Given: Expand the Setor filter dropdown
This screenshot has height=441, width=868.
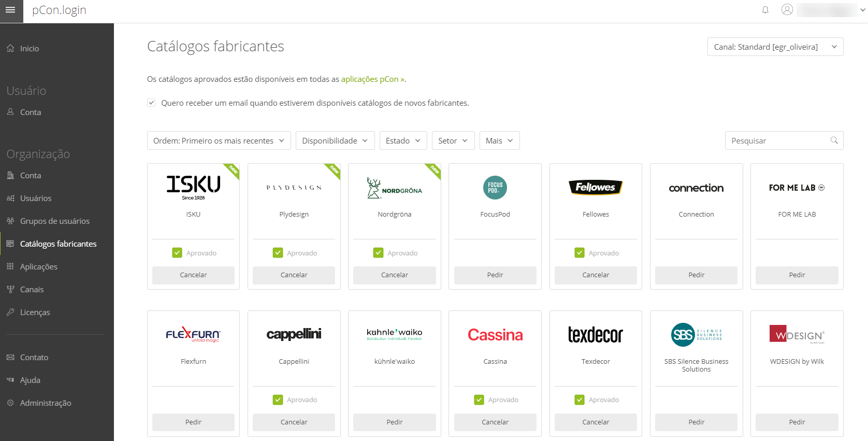Looking at the screenshot, I should click(x=453, y=140).
